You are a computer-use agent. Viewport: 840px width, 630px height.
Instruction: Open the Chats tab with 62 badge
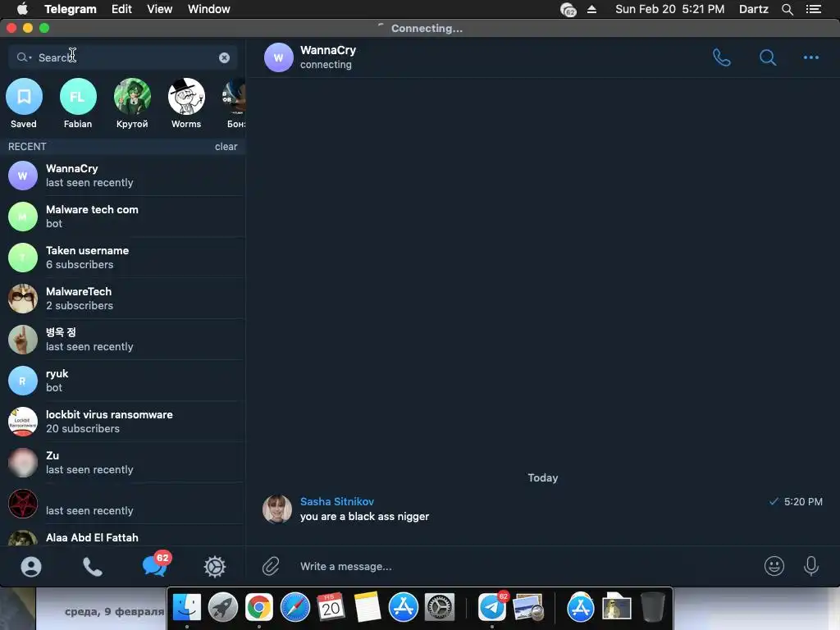coord(155,565)
